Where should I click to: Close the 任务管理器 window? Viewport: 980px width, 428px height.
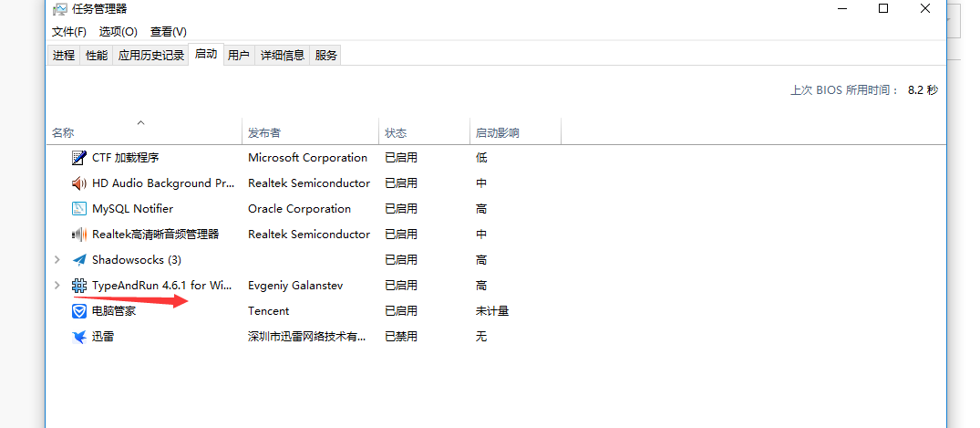pos(925,9)
